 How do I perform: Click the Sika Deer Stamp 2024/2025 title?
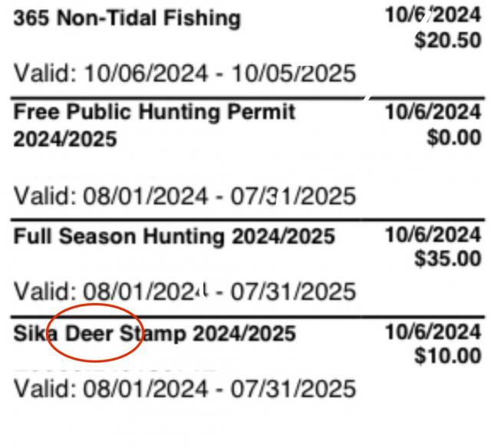153,334
